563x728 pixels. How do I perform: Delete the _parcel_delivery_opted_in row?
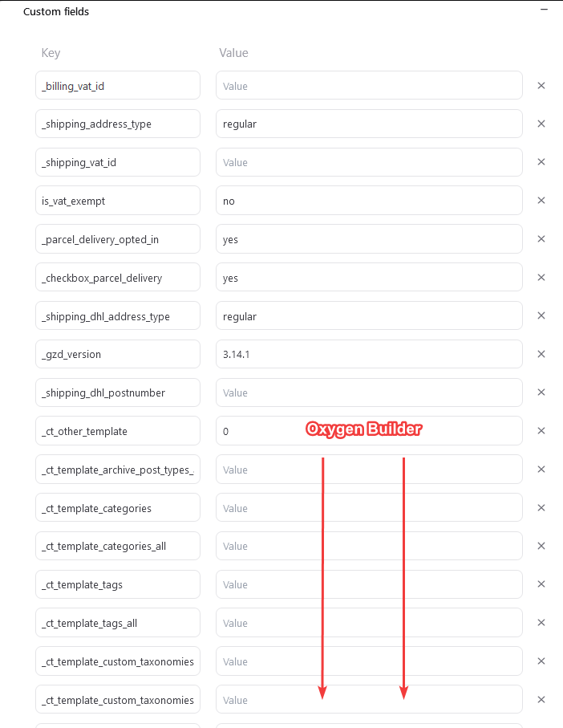541,239
